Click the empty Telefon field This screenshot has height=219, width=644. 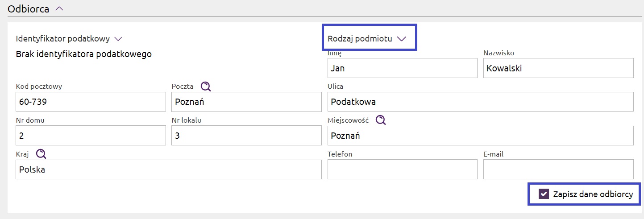click(402, 169)
